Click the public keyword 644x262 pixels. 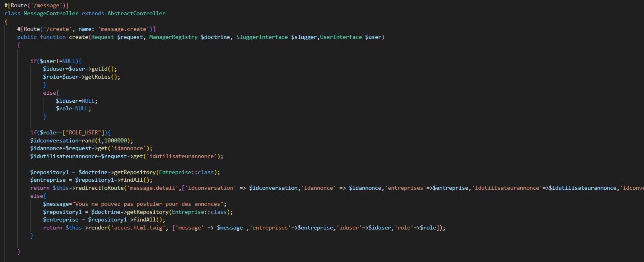coord(27,37)
